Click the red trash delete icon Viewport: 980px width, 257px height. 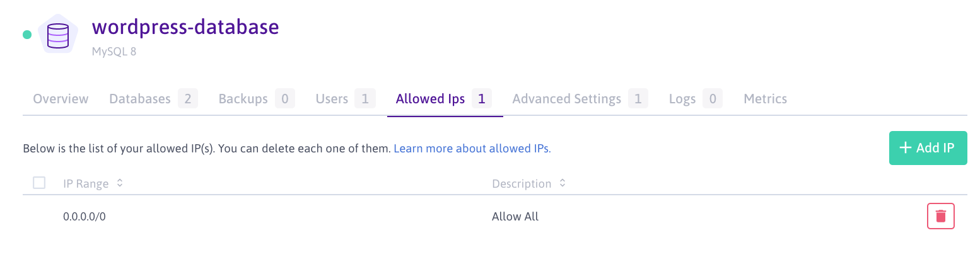tap(940, 216)
